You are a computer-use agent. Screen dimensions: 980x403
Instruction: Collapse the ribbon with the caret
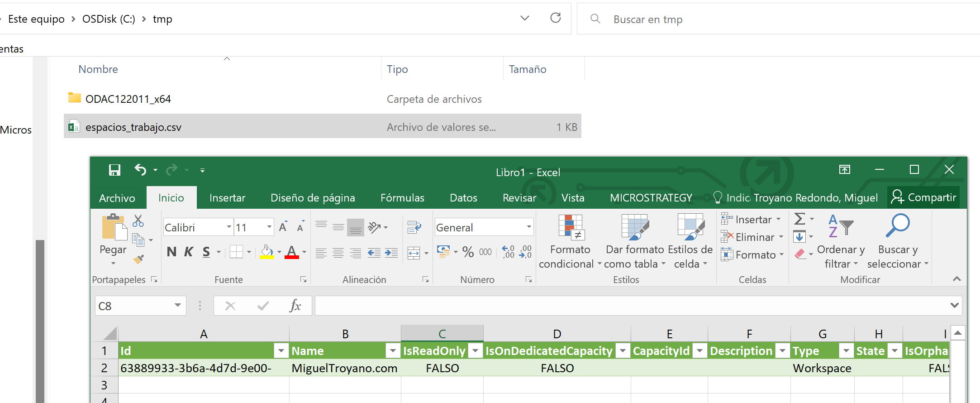pyautogui.click(x=956, y=279)
